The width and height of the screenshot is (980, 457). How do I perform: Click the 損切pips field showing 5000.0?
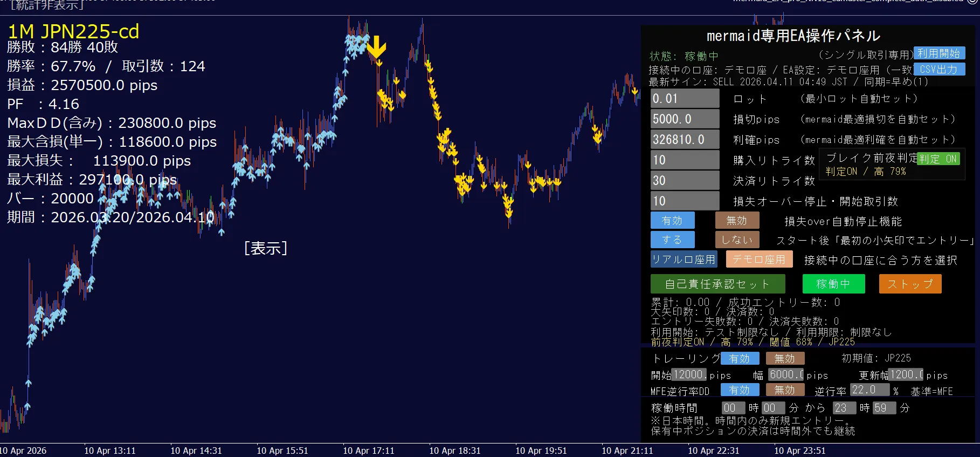pyautogui.click(x=685, y=119)
